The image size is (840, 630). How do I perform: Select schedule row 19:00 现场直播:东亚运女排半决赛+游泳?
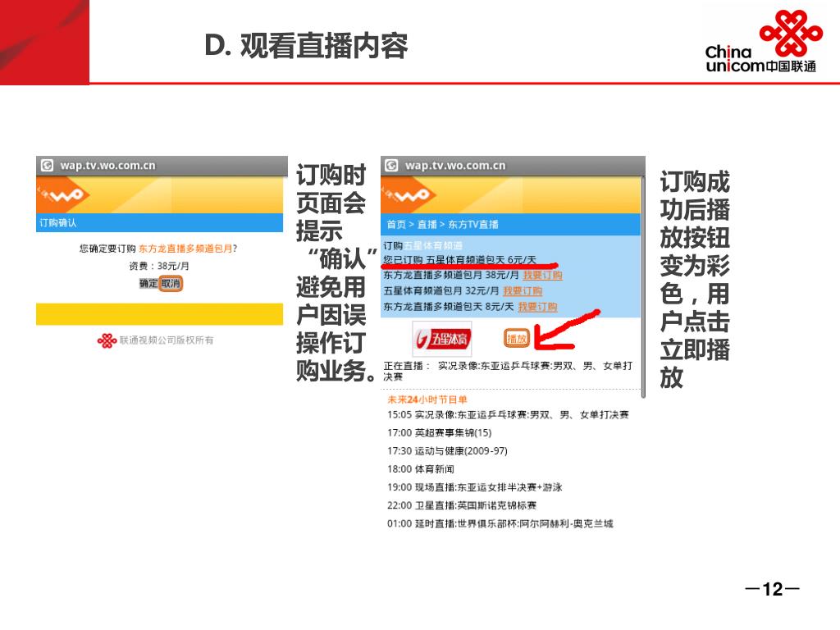tap(475, 487)
